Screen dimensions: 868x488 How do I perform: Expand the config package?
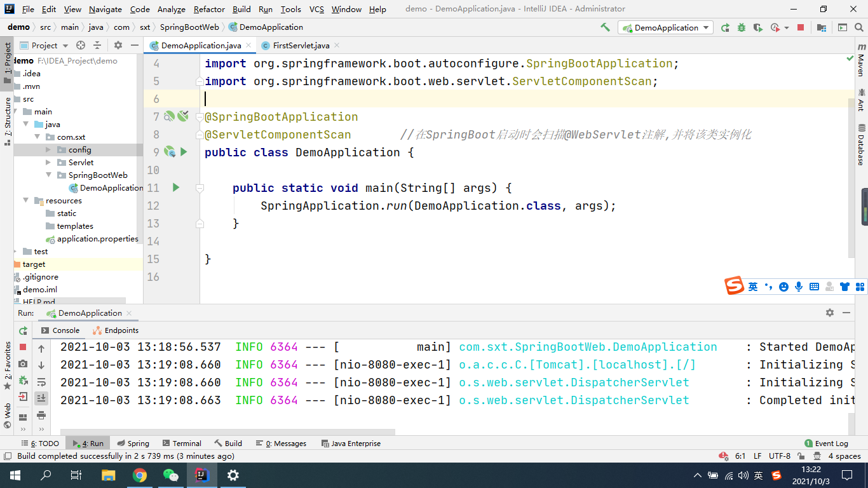point(48,150)
